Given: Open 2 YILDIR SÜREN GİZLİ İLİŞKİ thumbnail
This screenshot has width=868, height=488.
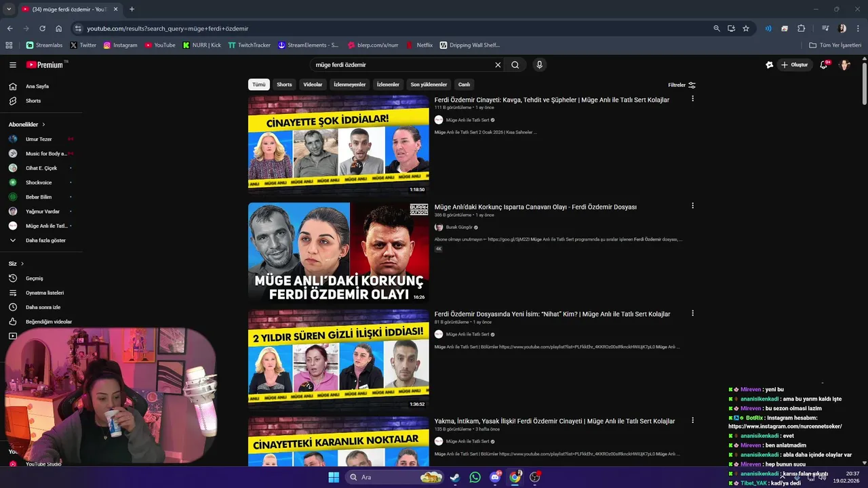Looking at the screenshot, I should tap(338, 359).
